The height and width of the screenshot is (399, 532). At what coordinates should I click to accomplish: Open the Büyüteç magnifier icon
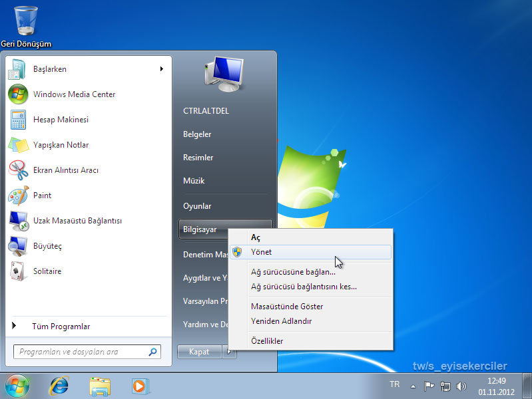(x=17, y=246)
